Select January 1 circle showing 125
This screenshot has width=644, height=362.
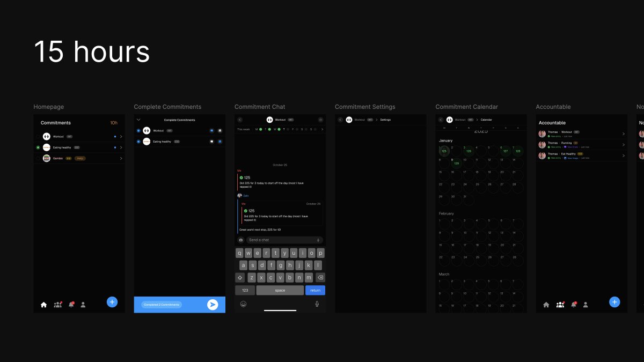pyautogui.click(x=444, y=151)
